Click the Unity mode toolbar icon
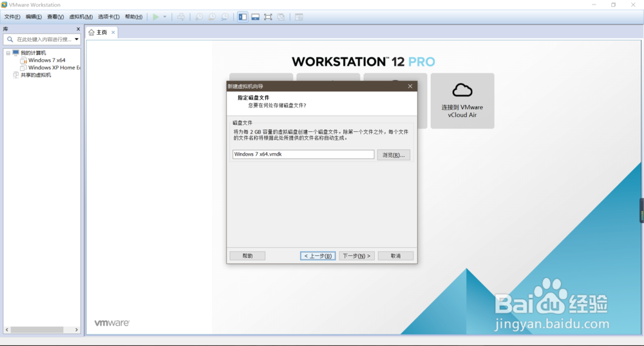 281,17
